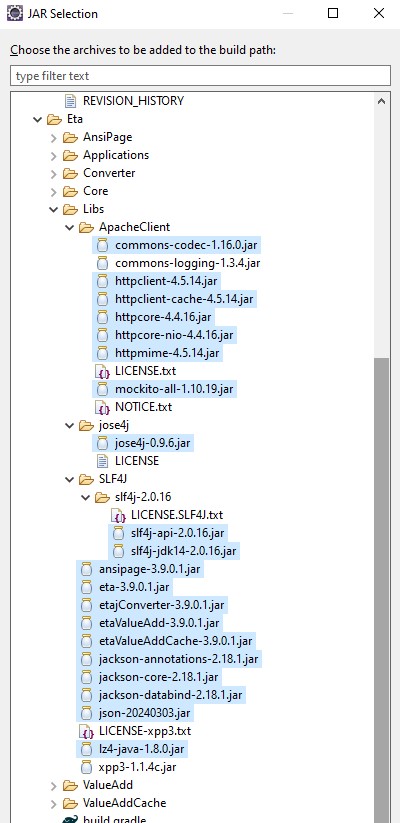The width and height of the screenshot is (400, 823).
Task: Click the NOTICE.txt file icon
Action: (102, 407)
